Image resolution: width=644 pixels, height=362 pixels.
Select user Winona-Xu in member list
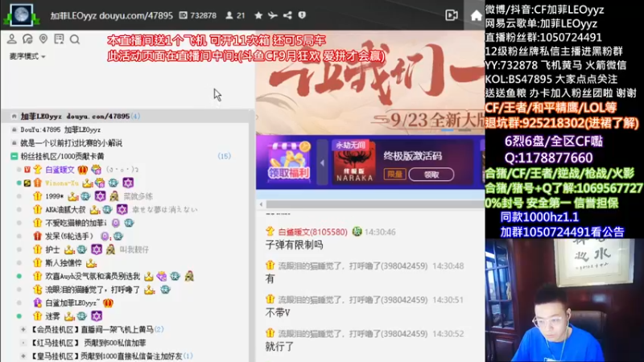tap(62, 183)
